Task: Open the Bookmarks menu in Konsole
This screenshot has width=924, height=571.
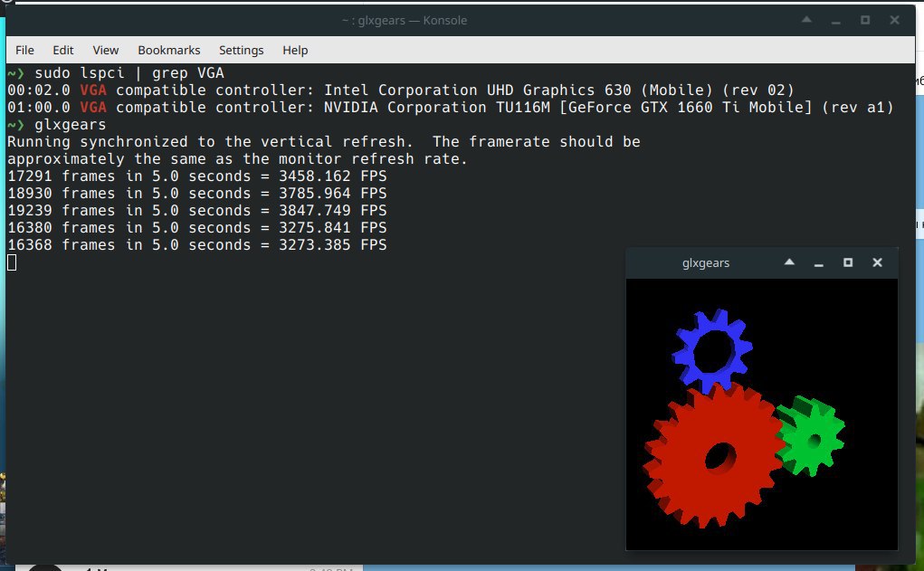Action: coord(169,50)
